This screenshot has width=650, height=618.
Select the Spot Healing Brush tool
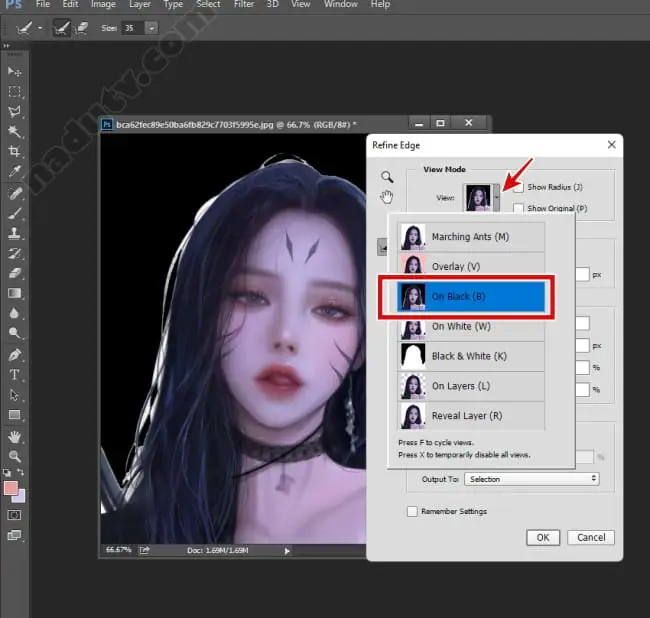[x=15, y=194]
